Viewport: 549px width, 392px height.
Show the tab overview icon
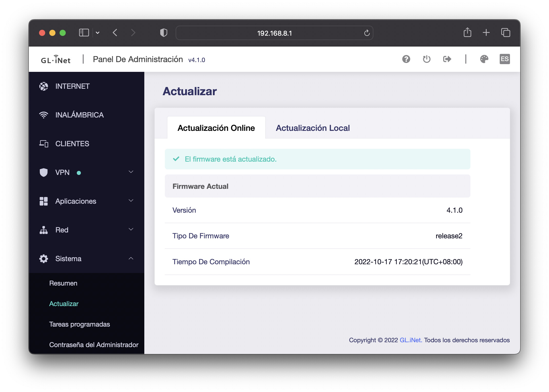506,33
